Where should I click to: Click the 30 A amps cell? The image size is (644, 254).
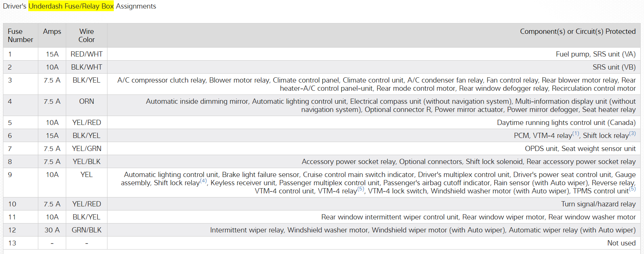(x=52, y=230)
